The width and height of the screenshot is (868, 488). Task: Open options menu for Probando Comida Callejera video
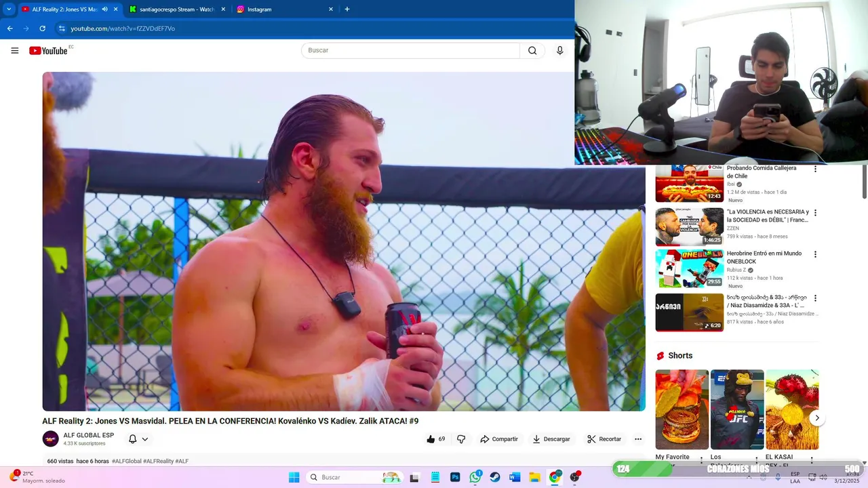pos(815,169)
